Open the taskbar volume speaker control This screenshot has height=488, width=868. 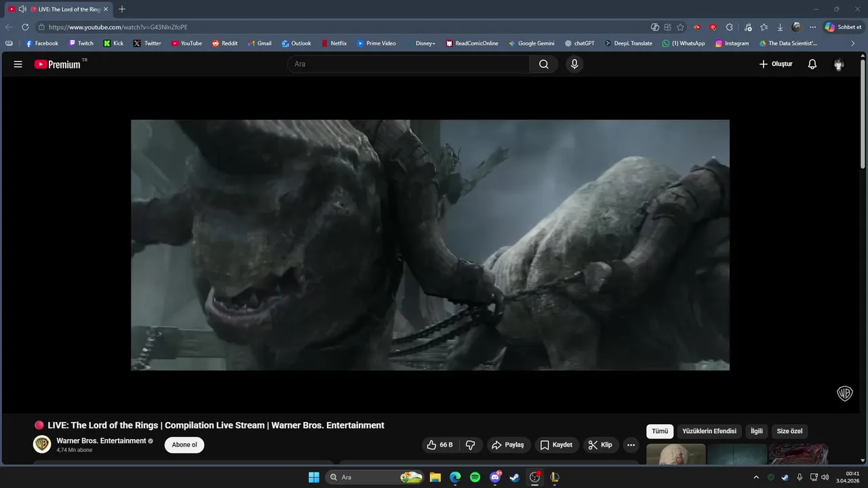tap(825, 477)
